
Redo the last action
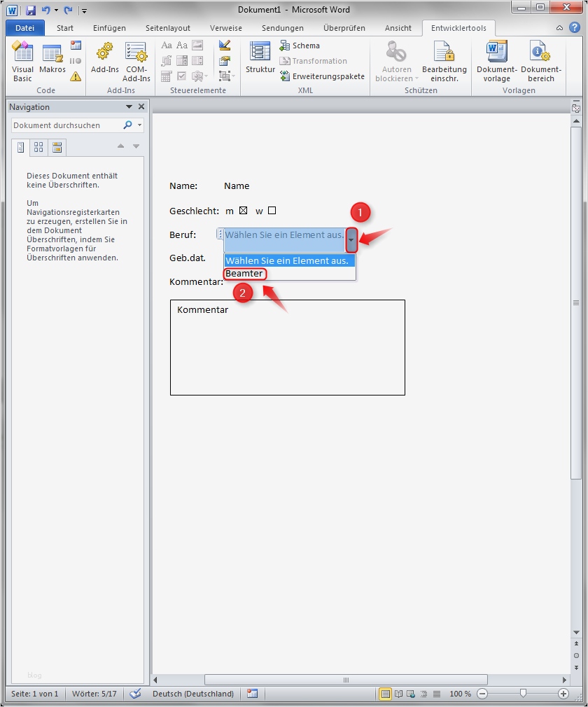[68, 10]
